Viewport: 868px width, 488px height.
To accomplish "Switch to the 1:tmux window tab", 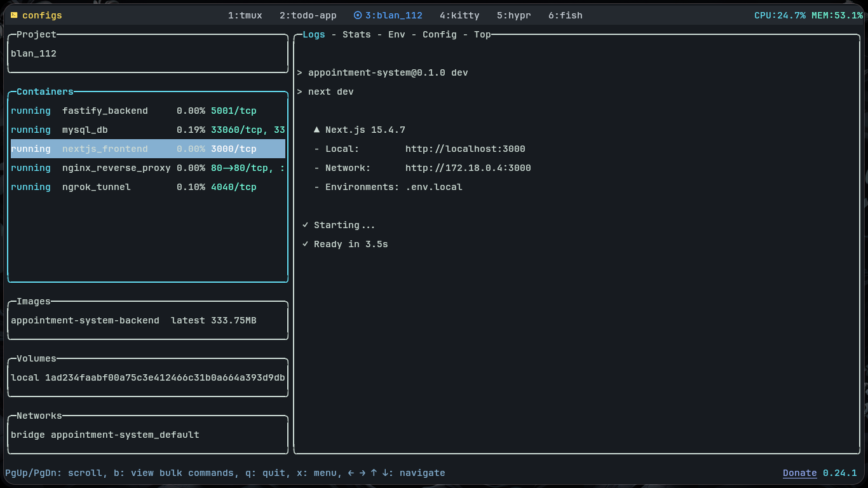I will 245,15.
